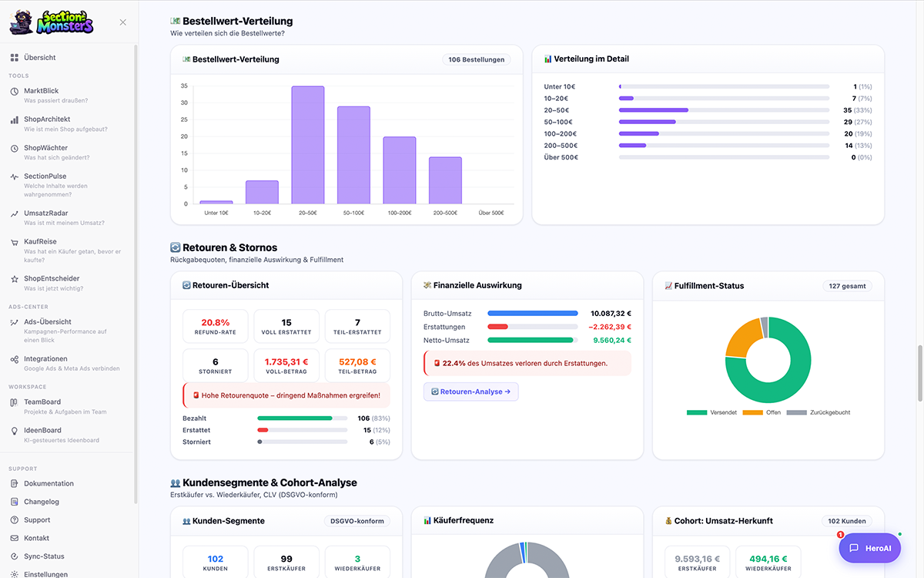Click the TeamBoard board icon
The height and width of the screenshot is (578, 924).
pyautogui.click(x=15, y=402)
